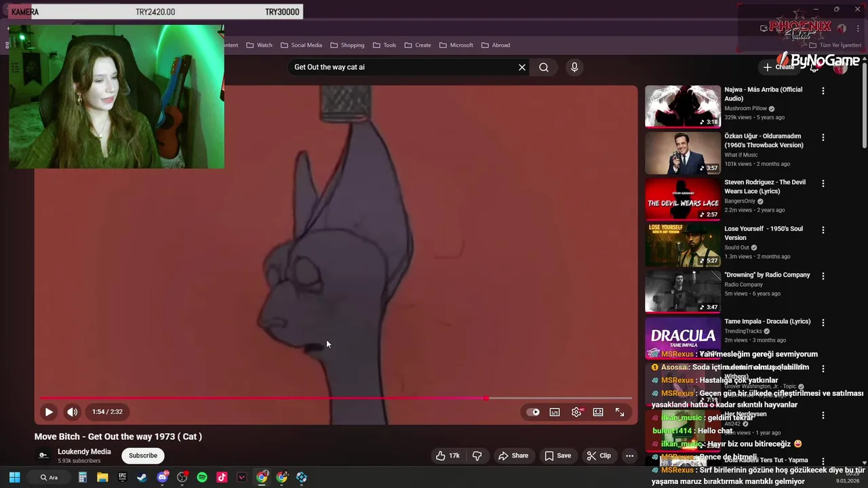
Task: Mute the video volume speaker icon
Action: click(x=72, y=411)
